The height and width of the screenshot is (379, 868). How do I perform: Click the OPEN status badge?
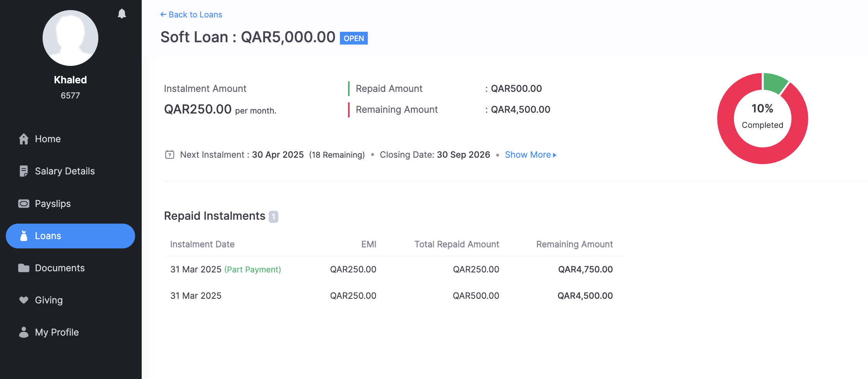353,38
